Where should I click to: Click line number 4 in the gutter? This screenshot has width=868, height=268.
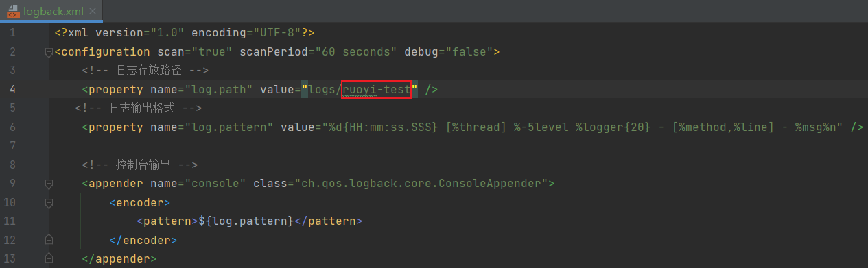point(13,89)
